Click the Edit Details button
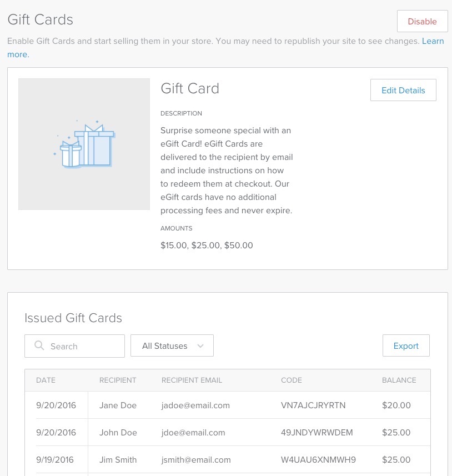 pyautogui.click(x=403, y=90)
